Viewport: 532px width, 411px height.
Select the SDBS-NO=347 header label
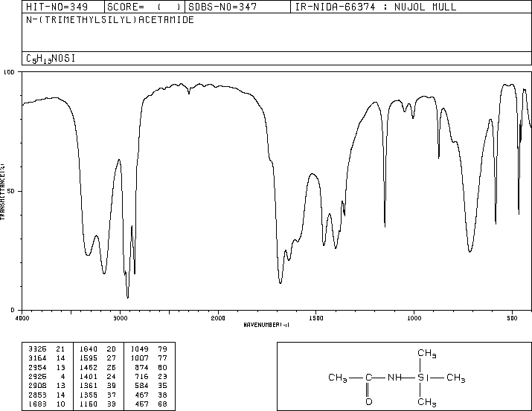point(222,7)
